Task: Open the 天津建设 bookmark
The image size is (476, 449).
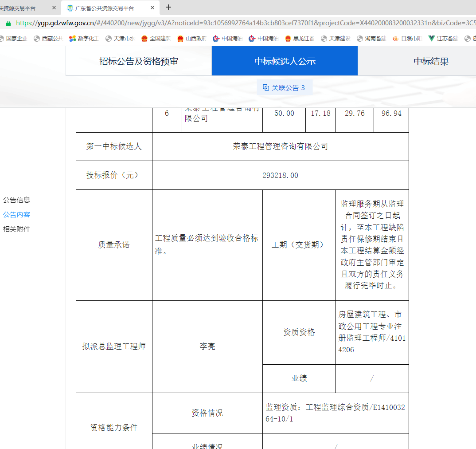Action: point(335,39)
